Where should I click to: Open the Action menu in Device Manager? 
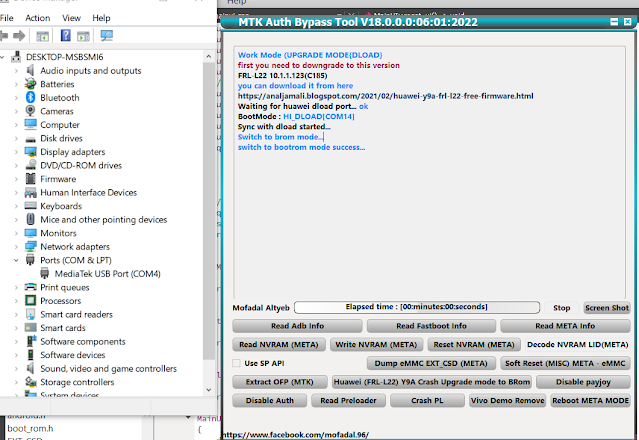pyautogui.click(x=37, y=18)
